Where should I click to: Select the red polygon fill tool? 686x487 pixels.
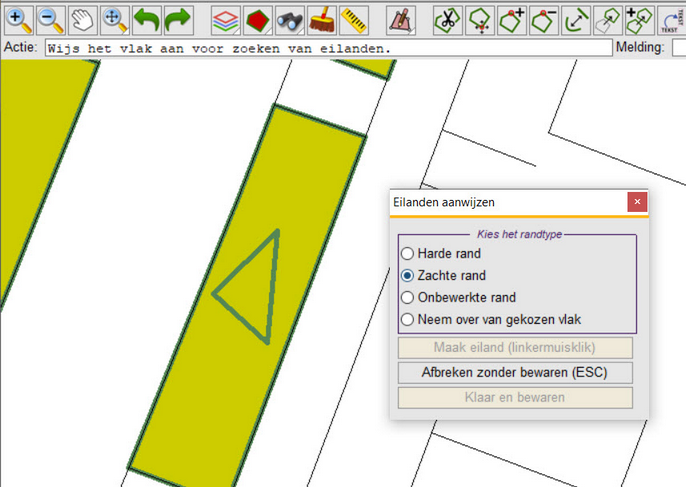pos(258,20)
